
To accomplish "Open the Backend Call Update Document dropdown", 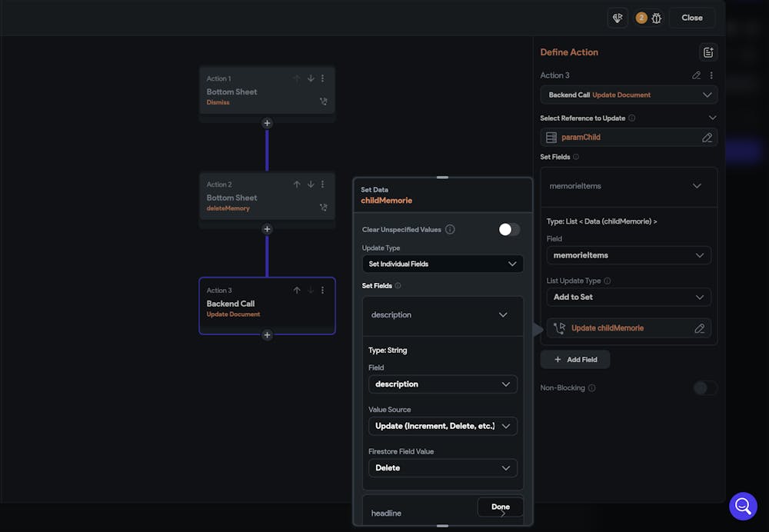I will [x=628, y=95].
